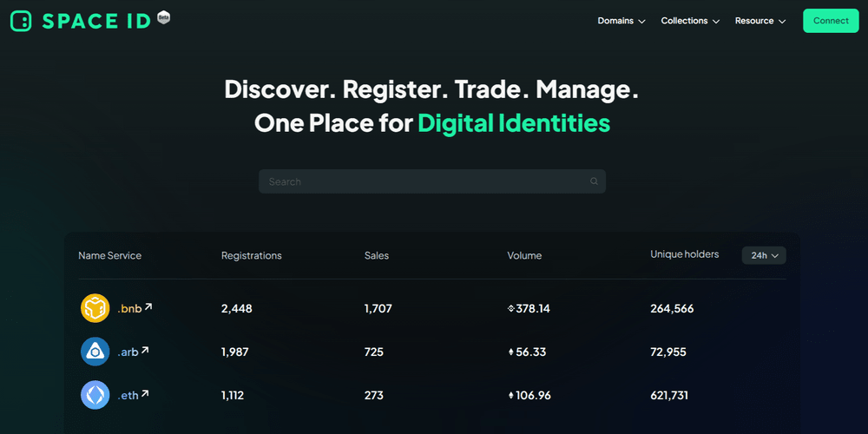
Task: Click sales value 1,707
Action: (378, 308)
